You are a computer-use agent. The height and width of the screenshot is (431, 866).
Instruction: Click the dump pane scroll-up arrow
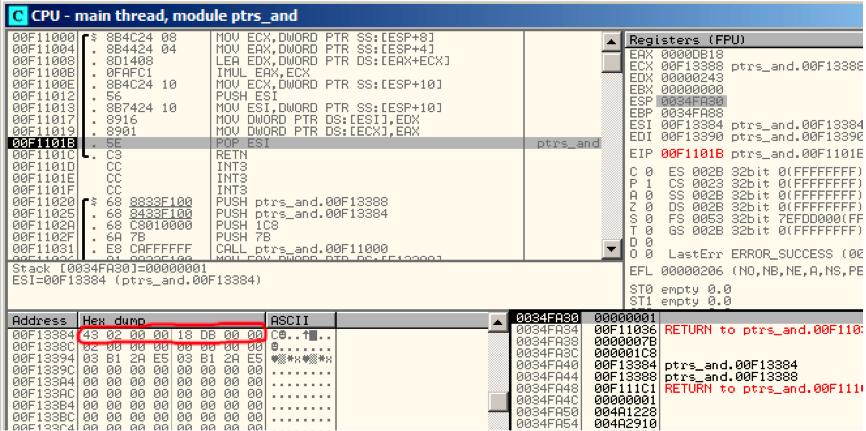click(498, 322)
